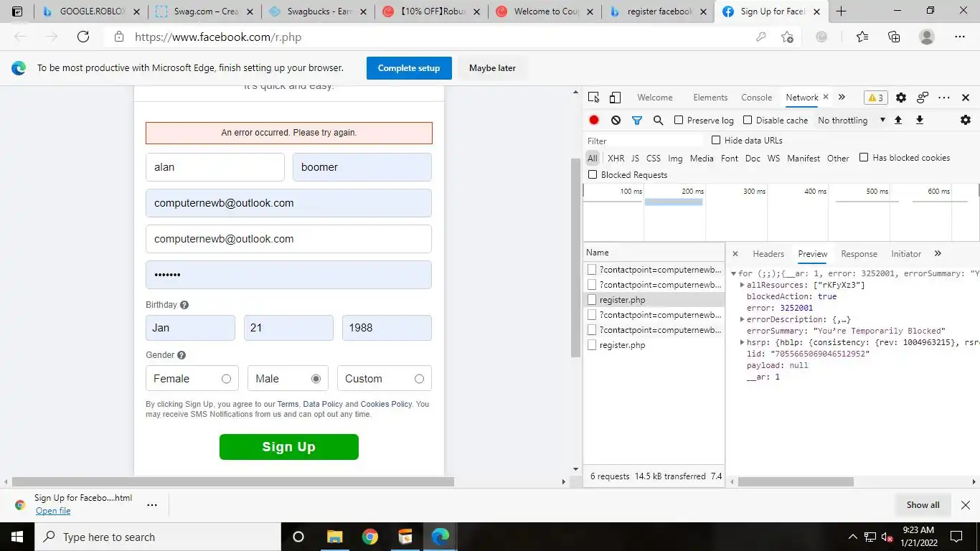The height and width of the screenshot is (551, 980).
Task: Close the request details pane with X
Action: [735, 253]
